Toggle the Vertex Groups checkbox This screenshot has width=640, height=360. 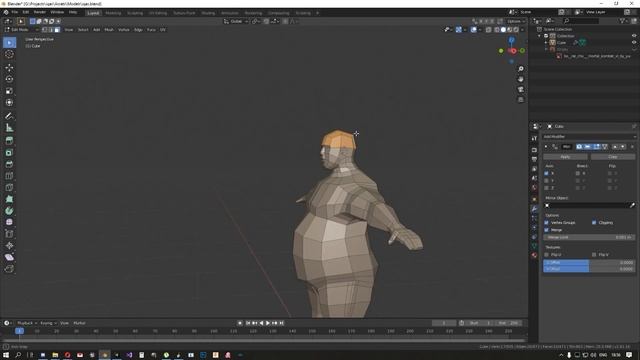[x=547, y=223]
